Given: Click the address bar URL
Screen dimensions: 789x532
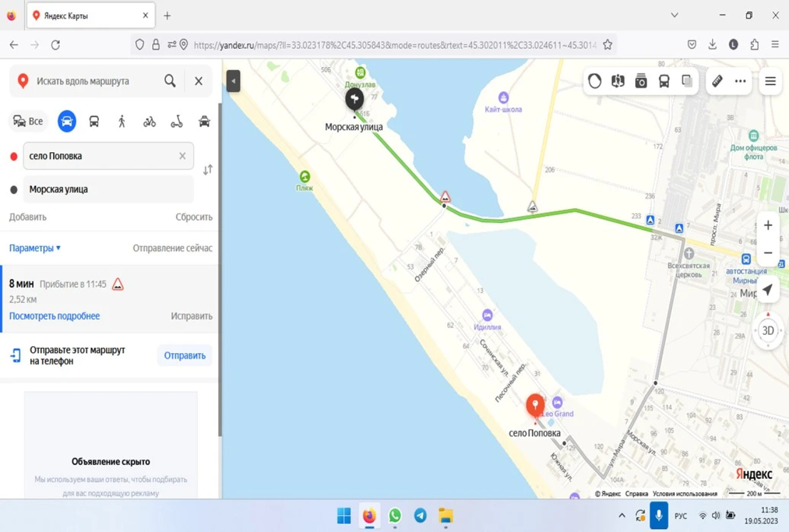Looking at the screenshot, I should 394,45.
